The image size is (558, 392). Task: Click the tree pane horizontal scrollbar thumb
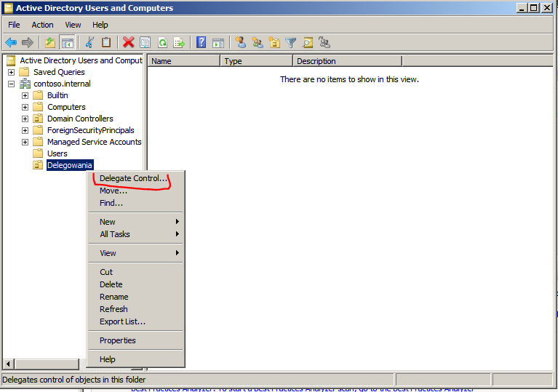coord(47,364)
